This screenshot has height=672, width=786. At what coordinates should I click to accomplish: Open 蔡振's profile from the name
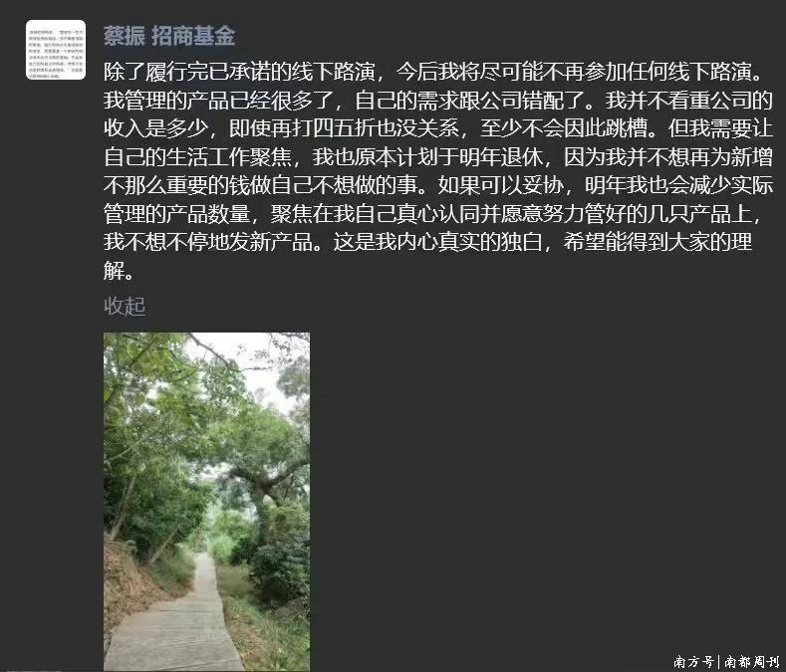pyautogui.click(x=125, y=36)
